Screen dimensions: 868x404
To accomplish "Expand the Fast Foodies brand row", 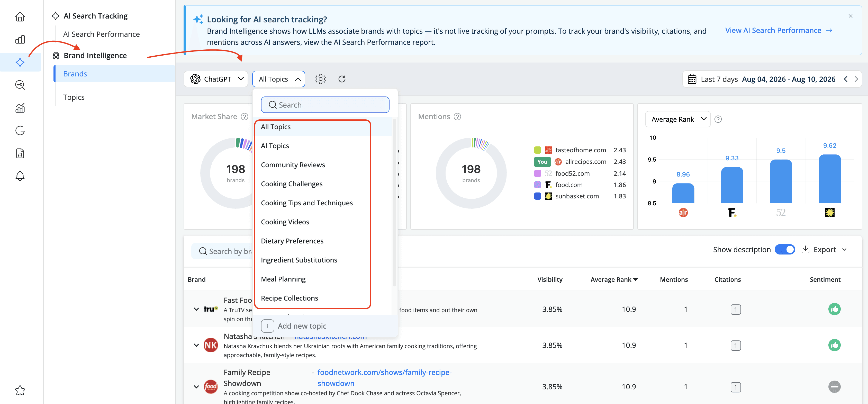I will point(196,309).
